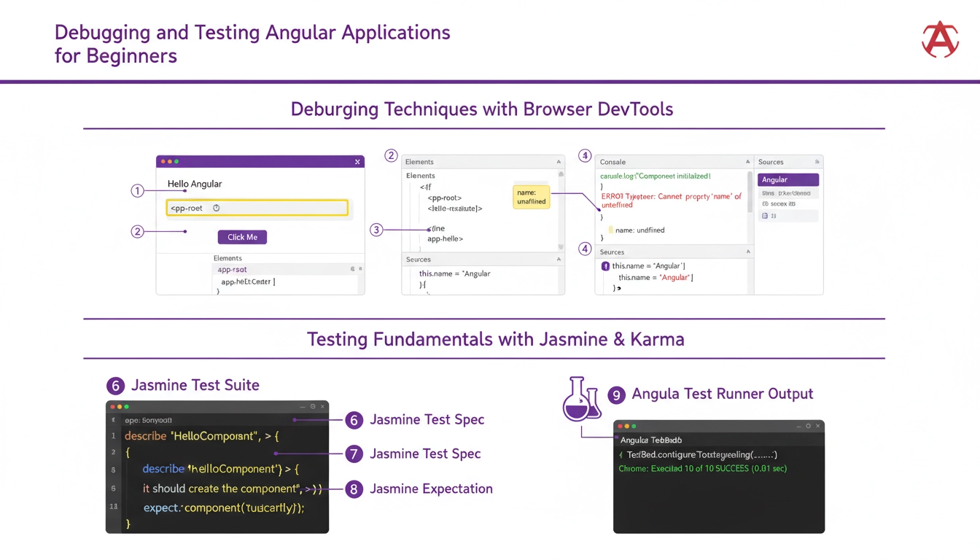Minimize the test runner terminal window
The height and width of the screenshot is (560, 980).
tap(798, 426)
